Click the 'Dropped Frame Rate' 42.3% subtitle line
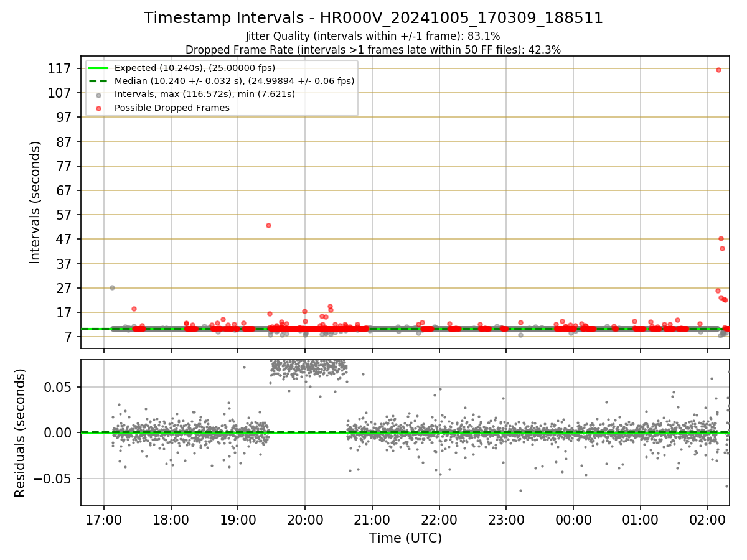Screen dimensions: 747x560 (373, 50)
